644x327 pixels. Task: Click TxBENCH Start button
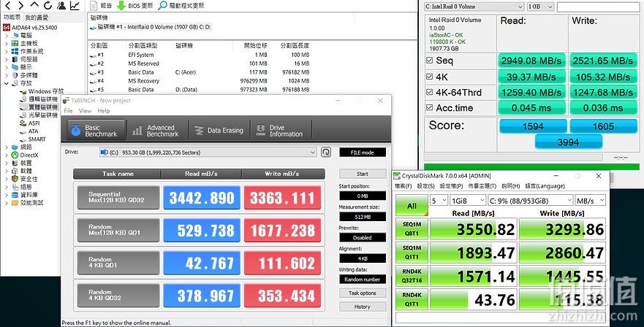coord(363,174)
